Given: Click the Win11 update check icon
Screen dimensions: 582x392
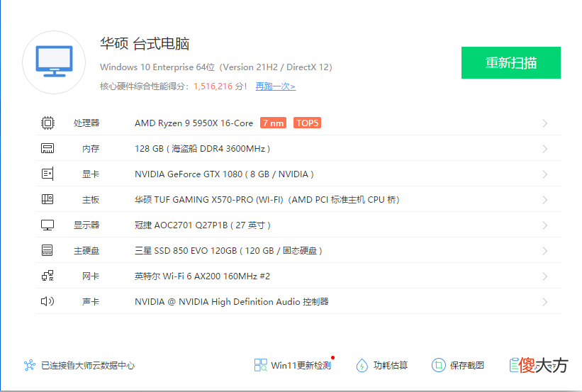Looking at the screenshot, I should point(261,365).
